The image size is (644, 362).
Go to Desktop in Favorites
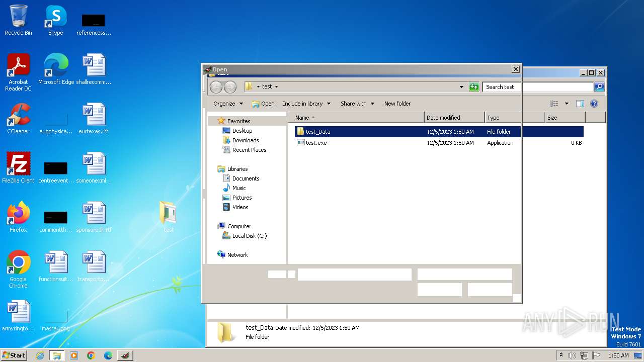click(x=242, y=131)
